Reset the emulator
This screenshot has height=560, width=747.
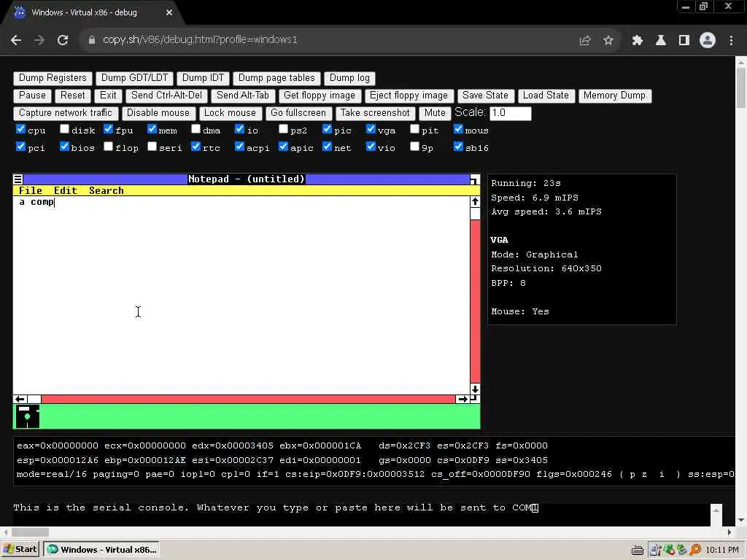point(72,96)
